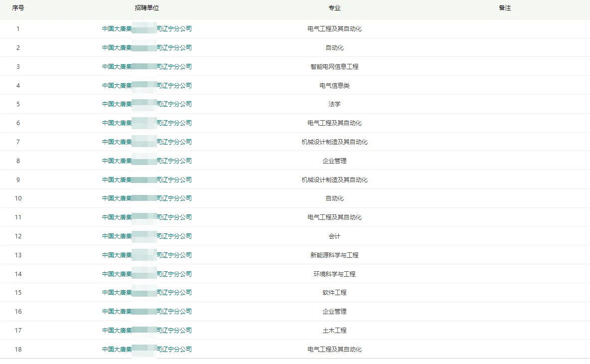
Task: Select 机械设计制造及其自动化 in row 9
Action: (x=335, y=180)
